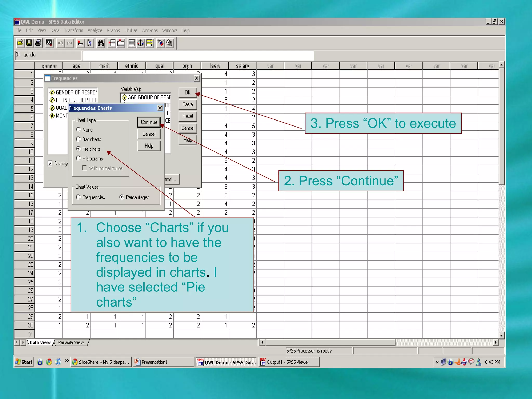The width and height of the screenshot is (532, 399).
Task: Toggle the Display frequency tables checkbox
Action: tap(50, 163)
